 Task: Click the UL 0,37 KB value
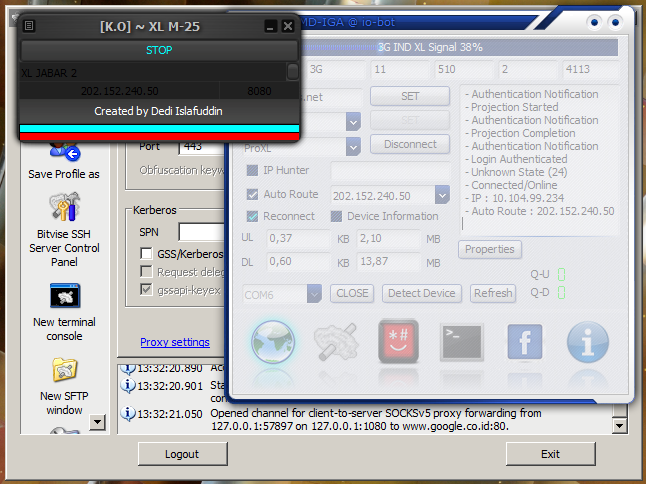[x=298, y=238]
